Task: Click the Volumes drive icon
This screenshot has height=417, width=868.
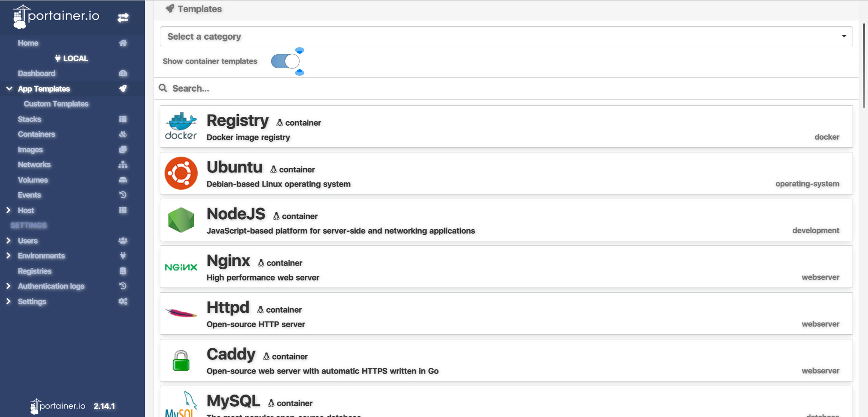Action: [123, 180]
